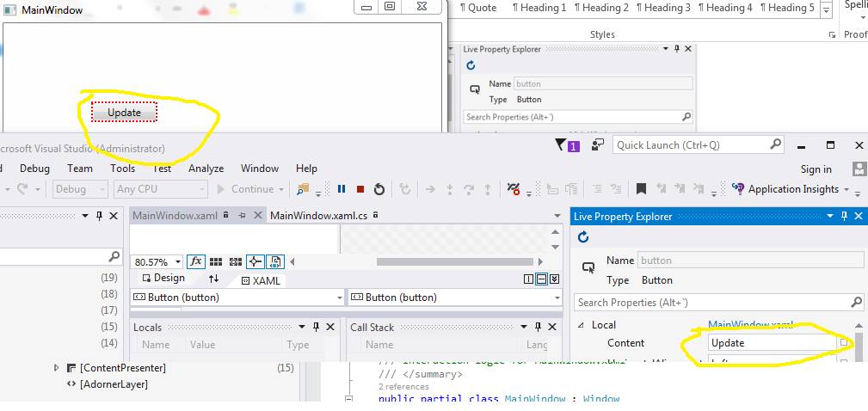Open the document tabs overflow dropdown

[557, 216]
